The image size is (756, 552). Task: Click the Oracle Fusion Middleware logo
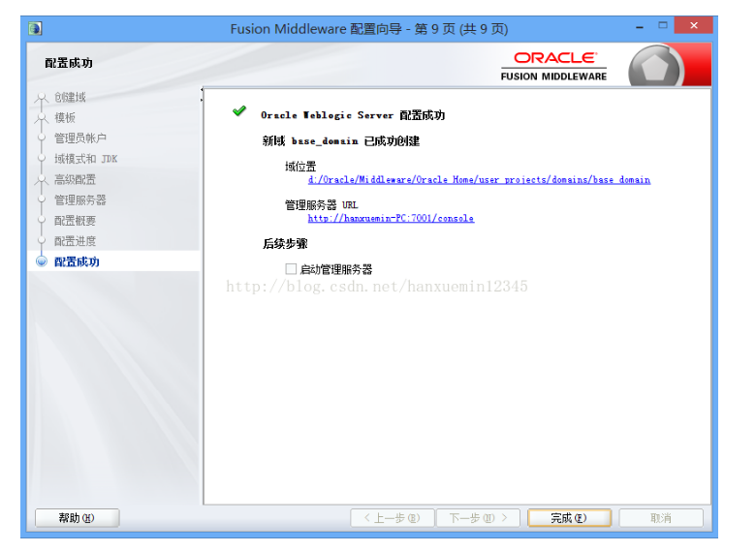point(553,67)
